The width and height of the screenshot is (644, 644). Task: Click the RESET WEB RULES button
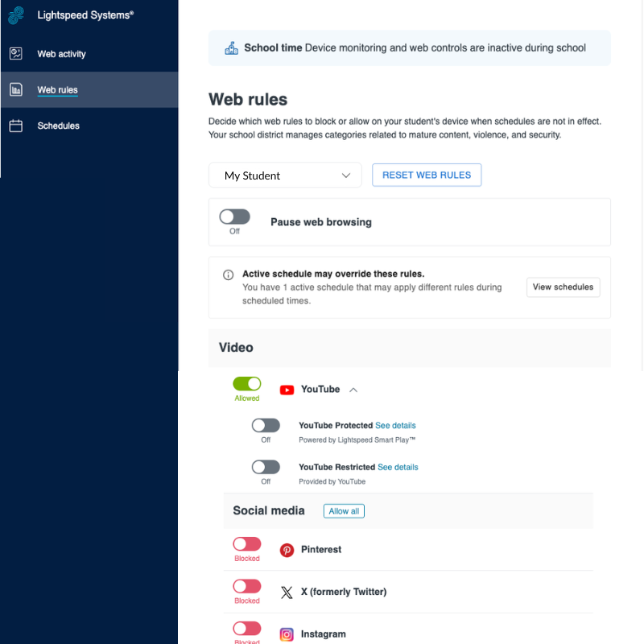tap(427, 175)
